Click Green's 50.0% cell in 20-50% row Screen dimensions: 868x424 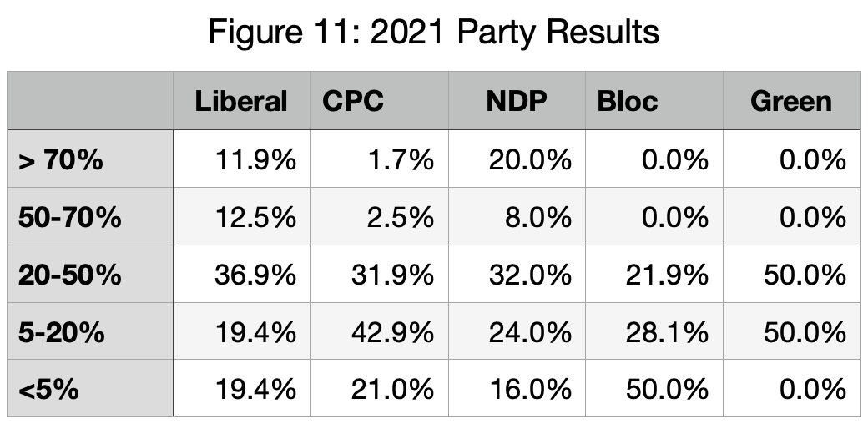coord(805,275)
